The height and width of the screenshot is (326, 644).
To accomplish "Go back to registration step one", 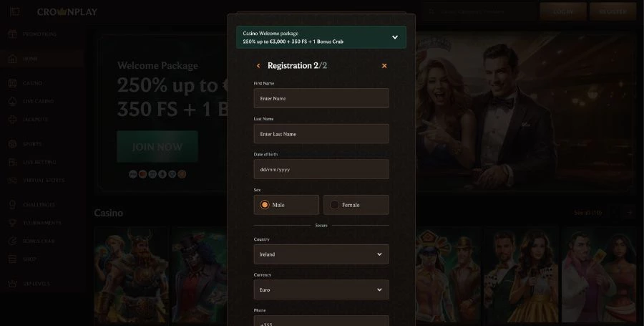I will tap(258, 66).
